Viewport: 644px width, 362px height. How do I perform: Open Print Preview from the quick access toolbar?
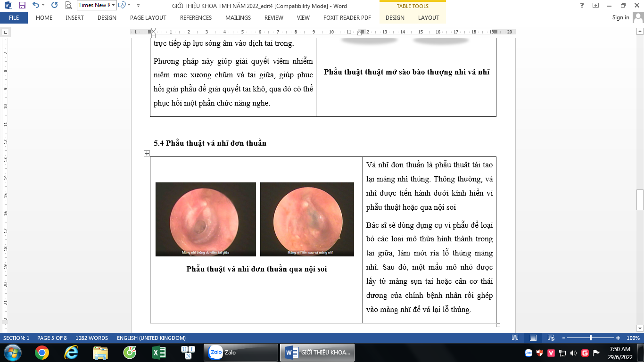[x=68, y=6]
